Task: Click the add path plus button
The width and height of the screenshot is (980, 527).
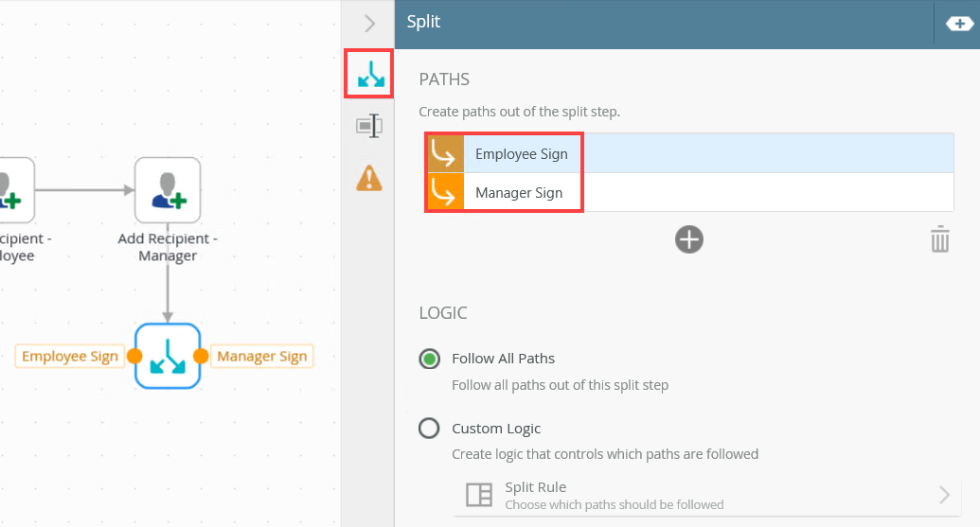Action: [x=689, y=239]
